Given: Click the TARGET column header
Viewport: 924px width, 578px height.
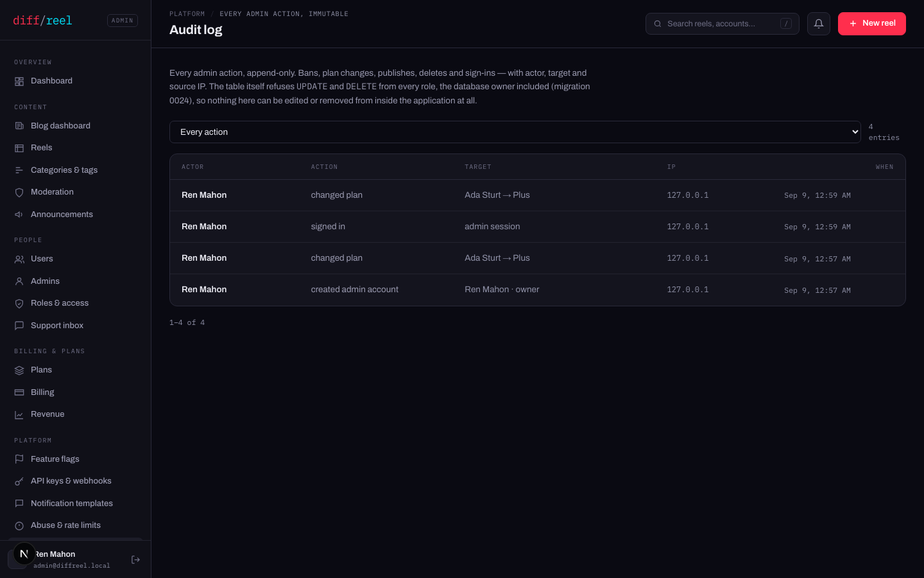Looking at the screenshot, I should click(x=478, y=167).
